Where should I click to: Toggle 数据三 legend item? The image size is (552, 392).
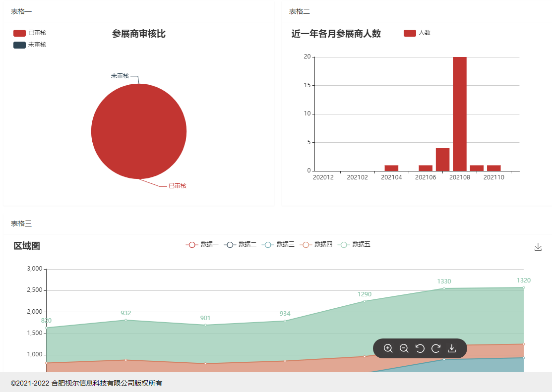coord(278,244)
